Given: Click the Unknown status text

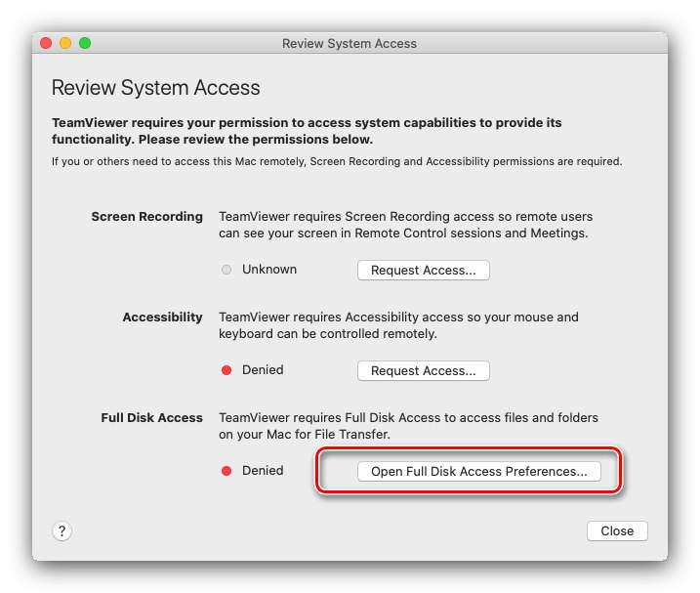Looking at the screenshot, I should (x=269, y=270).
